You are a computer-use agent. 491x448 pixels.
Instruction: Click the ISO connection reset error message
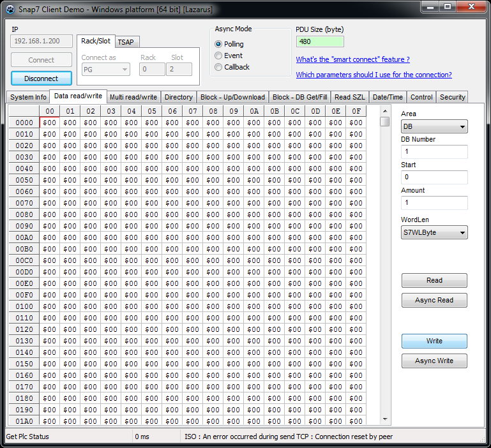pyautogui.click(x=289, y=437)
